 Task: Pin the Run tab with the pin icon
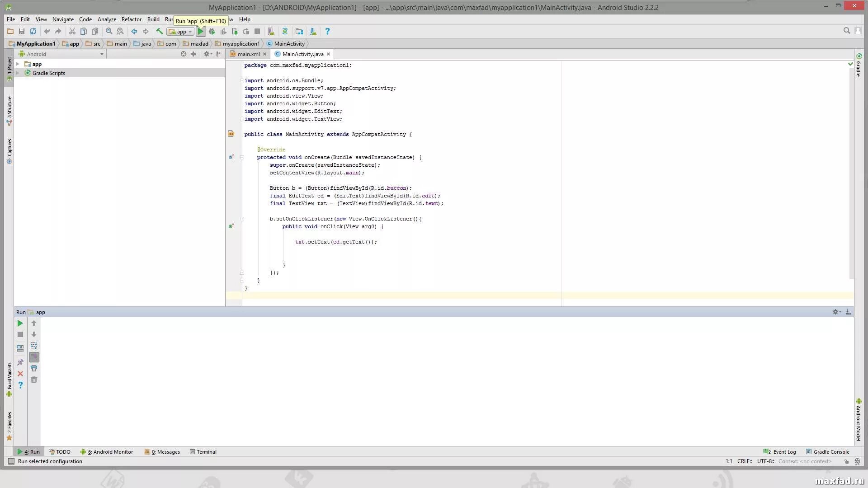coord(20,361)
